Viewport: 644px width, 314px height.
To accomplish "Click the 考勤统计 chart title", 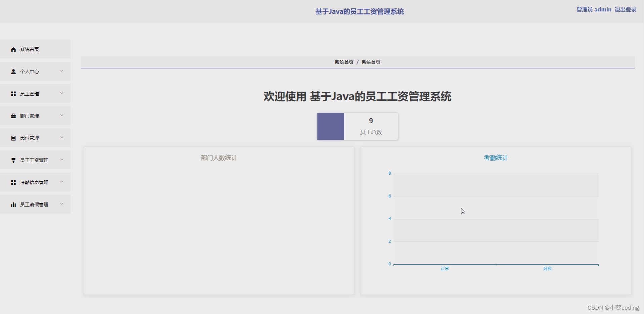I will pos(496,158).
